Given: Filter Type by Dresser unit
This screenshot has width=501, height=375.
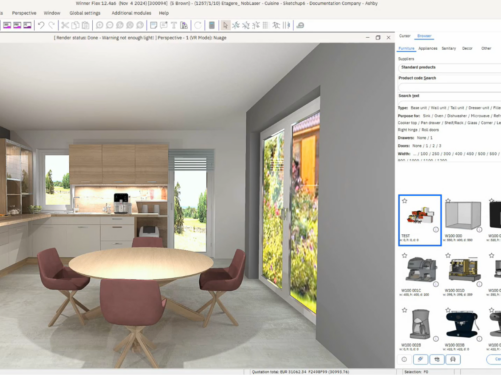Looking at the screenshot, I should click(479, 108).
